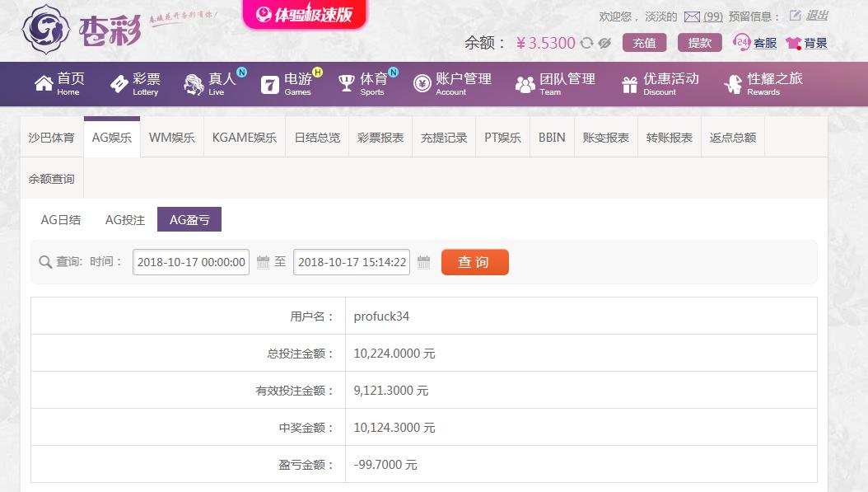Click the mail envelope icon

tap(692, 16)
